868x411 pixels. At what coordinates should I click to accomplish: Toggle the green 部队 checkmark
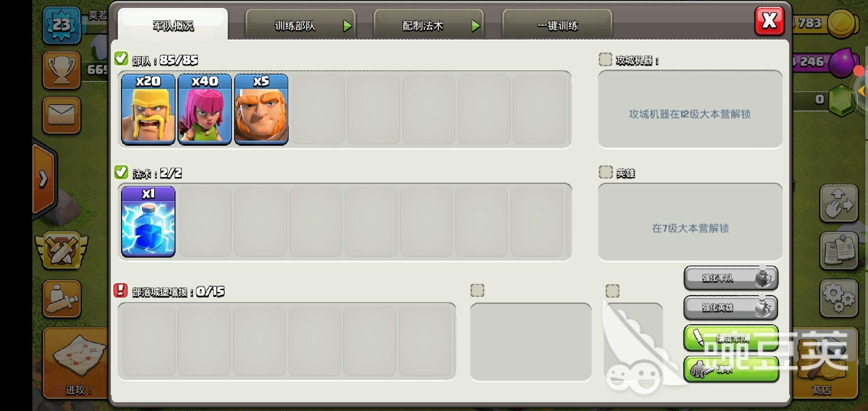[x=121, y=59]
